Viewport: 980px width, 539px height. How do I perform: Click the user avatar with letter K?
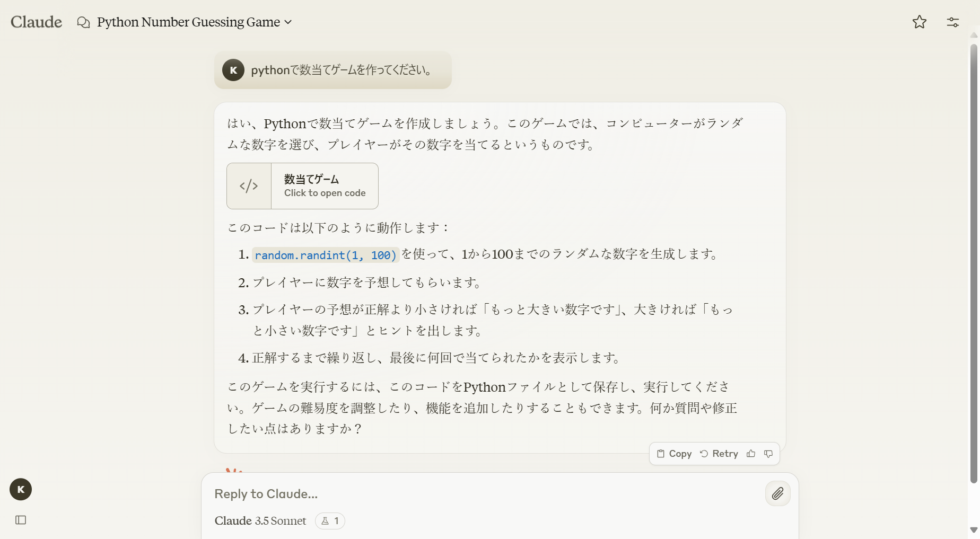(20, 489)
